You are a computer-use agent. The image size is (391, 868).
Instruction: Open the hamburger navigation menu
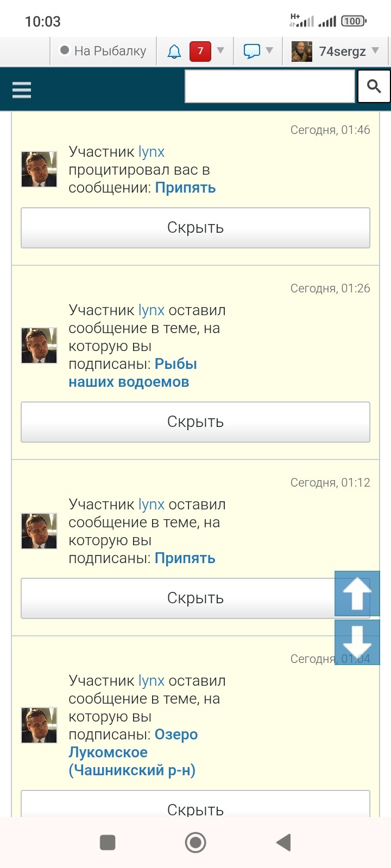(22, 90)
